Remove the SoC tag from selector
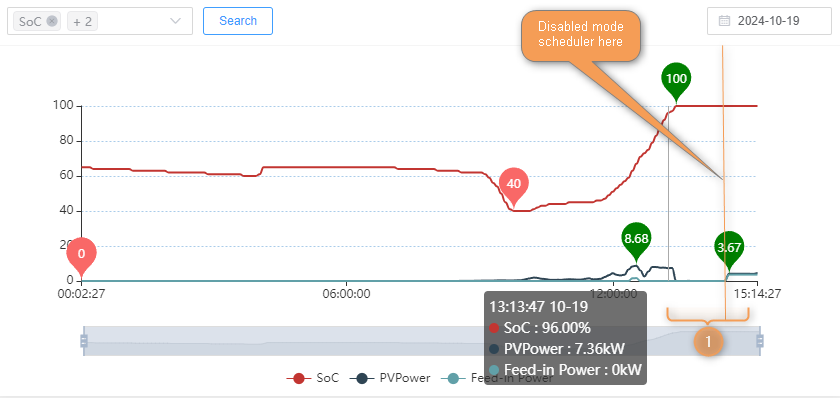This screenshot has height=398, width=840. tap(51, 21)
